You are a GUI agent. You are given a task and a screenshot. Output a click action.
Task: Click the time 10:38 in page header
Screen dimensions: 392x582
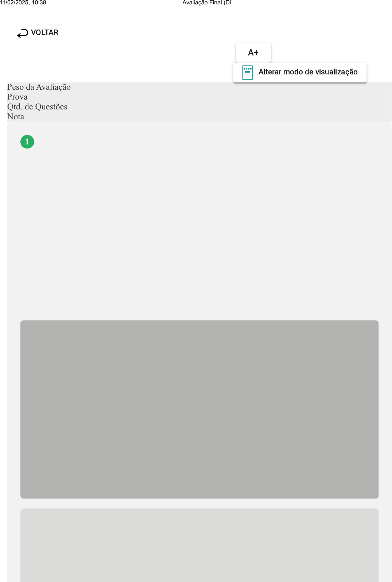click(x=39, y=3)
